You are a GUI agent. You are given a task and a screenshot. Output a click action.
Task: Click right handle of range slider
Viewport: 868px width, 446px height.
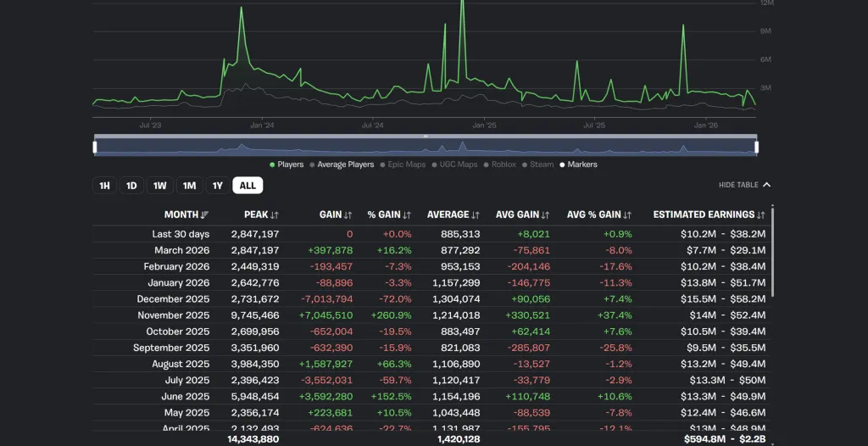tap(756, 147)
